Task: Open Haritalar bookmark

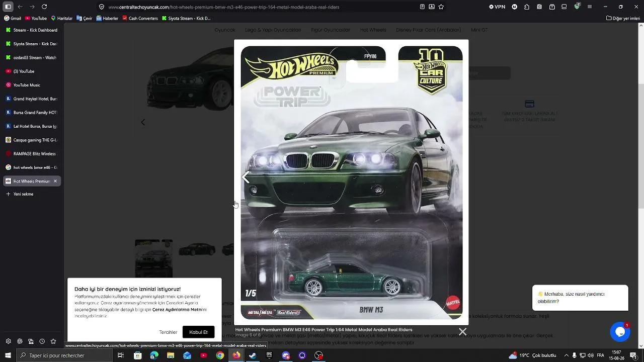Action: (x=62, y=19)
